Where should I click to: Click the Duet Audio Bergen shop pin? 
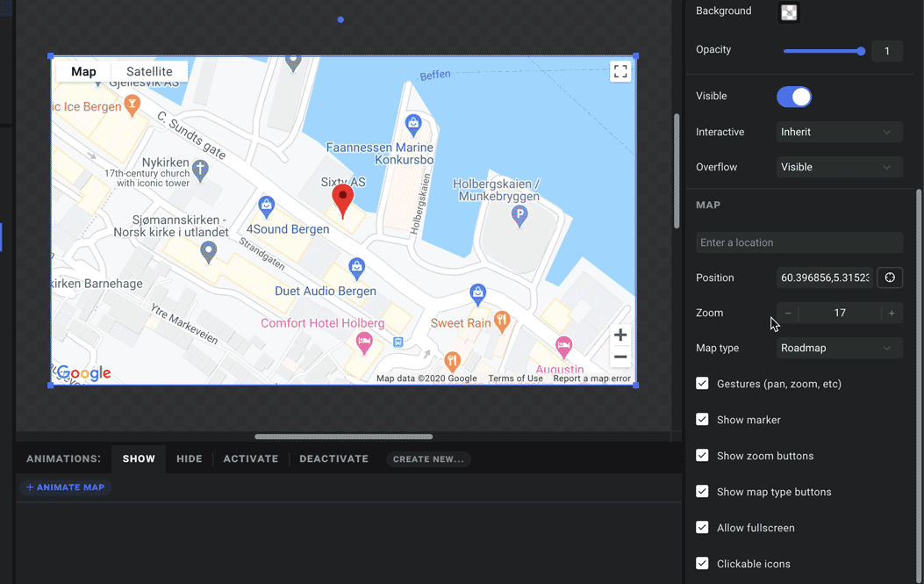(356, 269)
